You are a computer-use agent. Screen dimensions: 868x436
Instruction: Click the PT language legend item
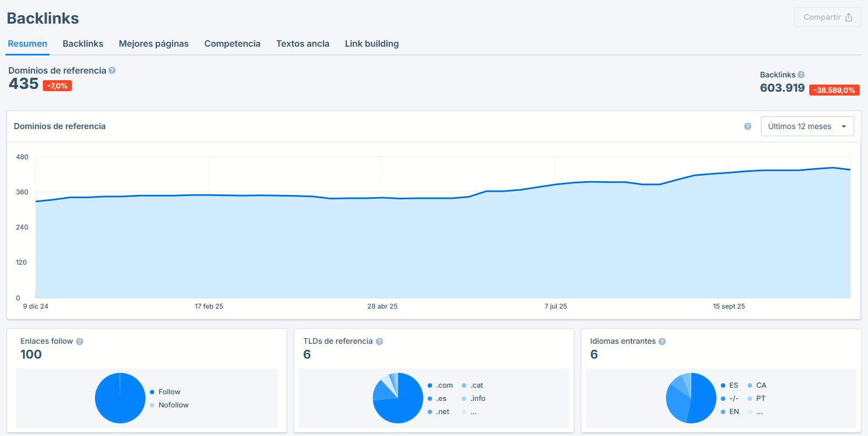[757, 399]
